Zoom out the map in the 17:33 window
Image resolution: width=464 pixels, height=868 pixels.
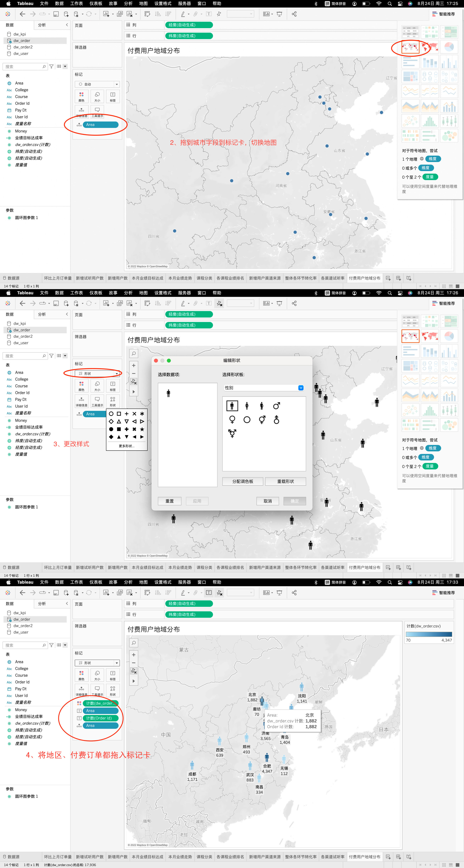134,663
